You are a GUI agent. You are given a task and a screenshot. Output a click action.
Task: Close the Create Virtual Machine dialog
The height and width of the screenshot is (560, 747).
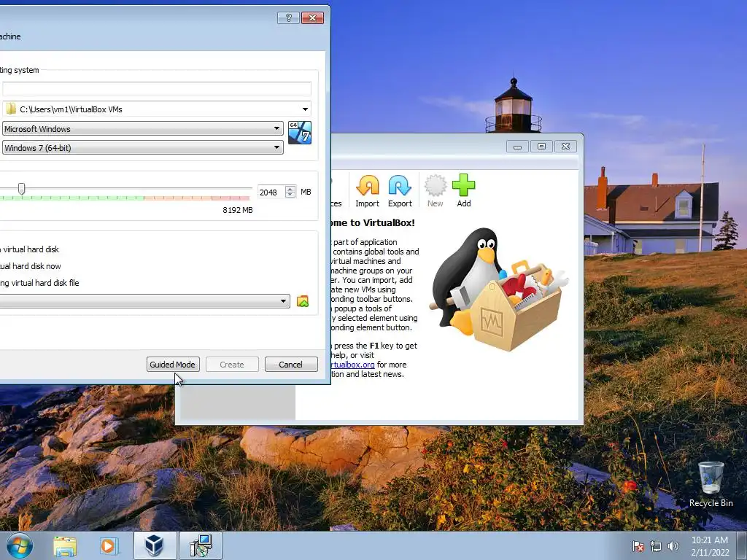[312, 18]
